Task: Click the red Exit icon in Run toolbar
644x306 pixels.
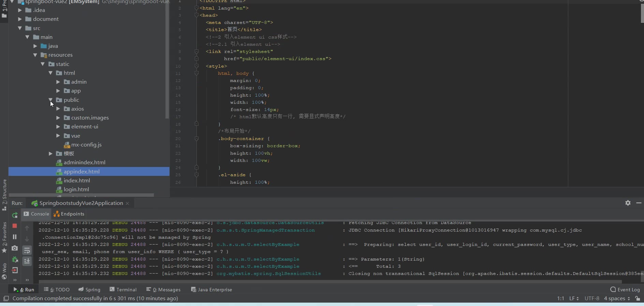Action: tap(15, 270)
